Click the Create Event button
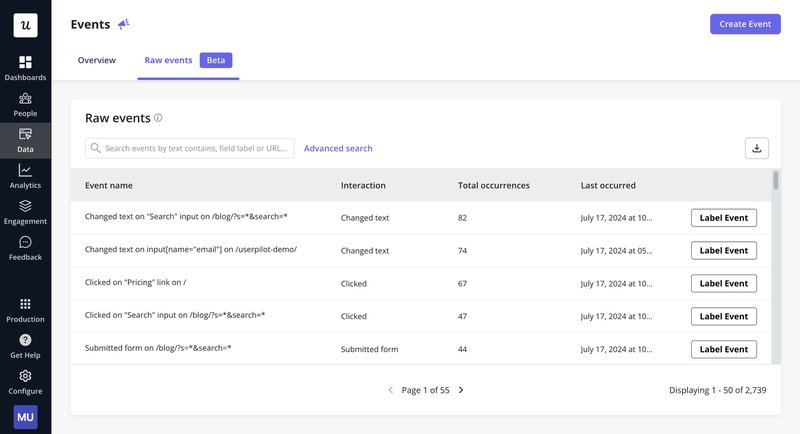Viewport: 800px width, 434px height. (745, 24)
